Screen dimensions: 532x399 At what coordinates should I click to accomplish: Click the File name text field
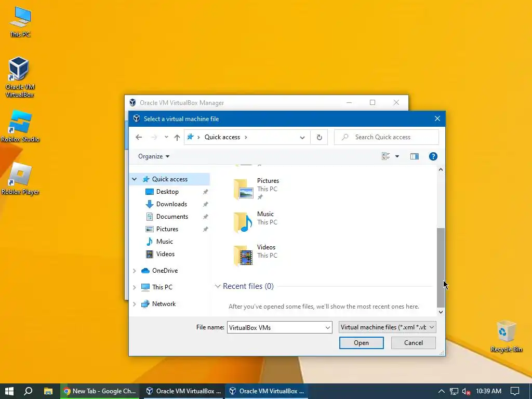[275, 328]
